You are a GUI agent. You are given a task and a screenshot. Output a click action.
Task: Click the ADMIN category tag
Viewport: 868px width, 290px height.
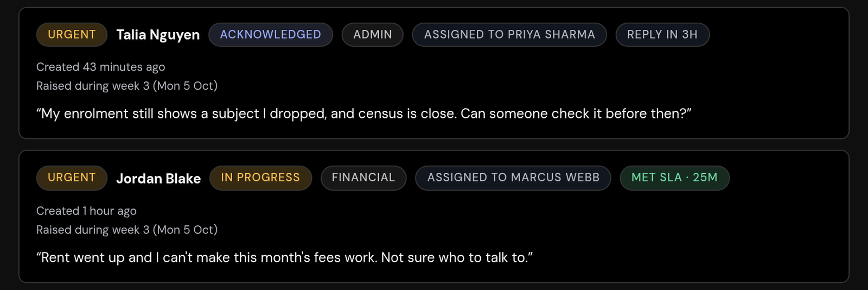[x=373, y=35]
